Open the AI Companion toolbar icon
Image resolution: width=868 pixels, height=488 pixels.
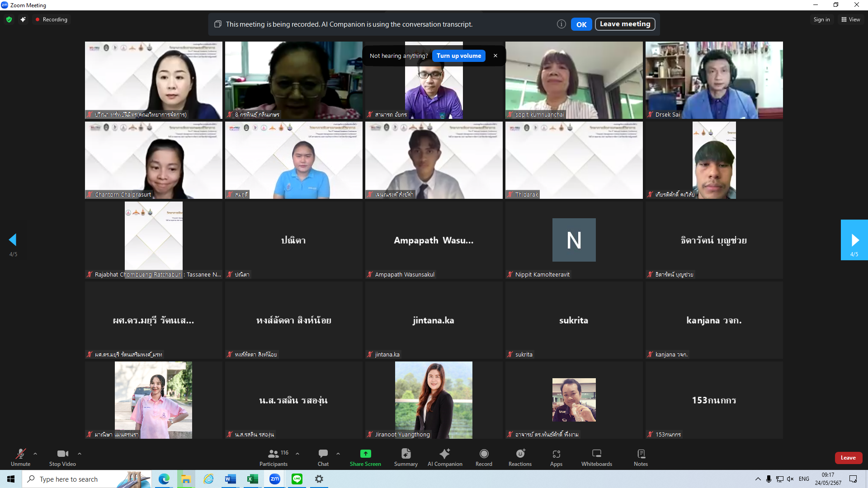coord(445,454)
